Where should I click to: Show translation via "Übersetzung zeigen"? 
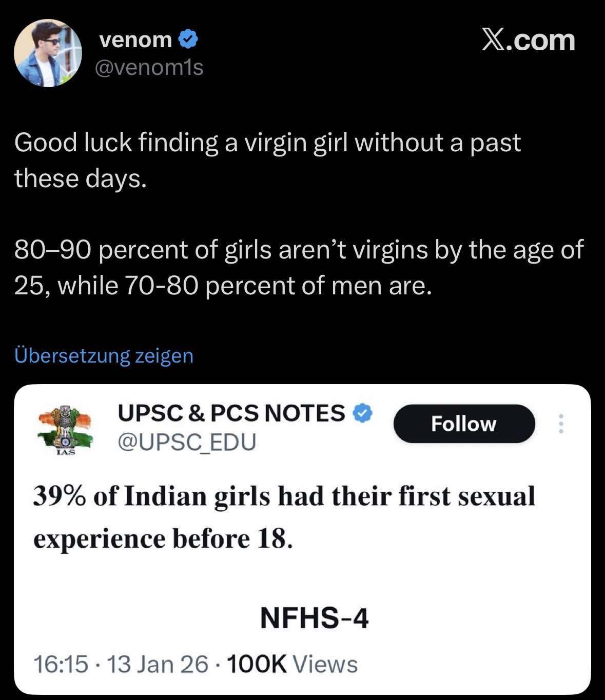point(104,355)
